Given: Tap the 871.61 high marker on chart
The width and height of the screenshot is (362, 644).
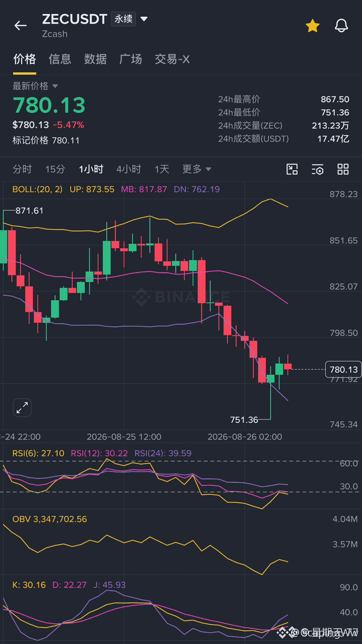Looking at the screenshot, I should [29, 210].
